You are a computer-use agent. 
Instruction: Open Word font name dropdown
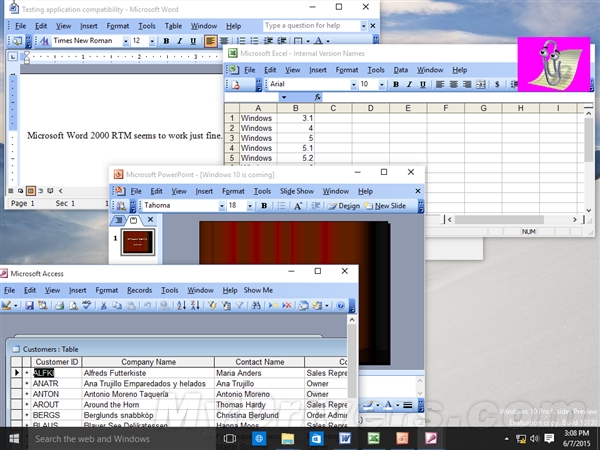(x=126, y=41)
